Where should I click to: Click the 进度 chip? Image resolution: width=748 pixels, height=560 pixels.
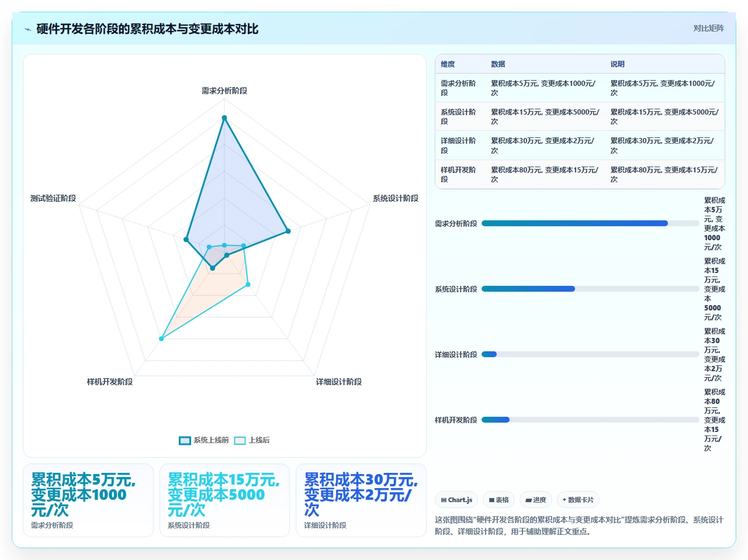(x=535, y=500)
